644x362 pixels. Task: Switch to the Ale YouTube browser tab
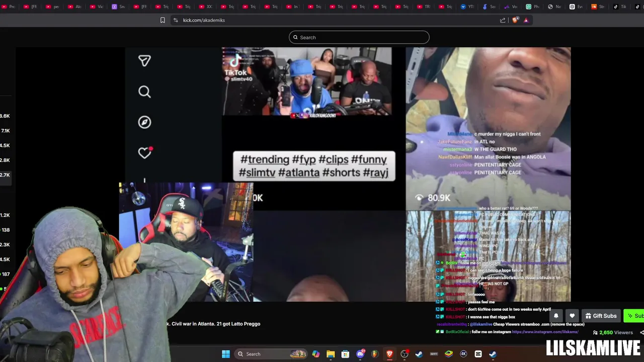pos(74,7)
